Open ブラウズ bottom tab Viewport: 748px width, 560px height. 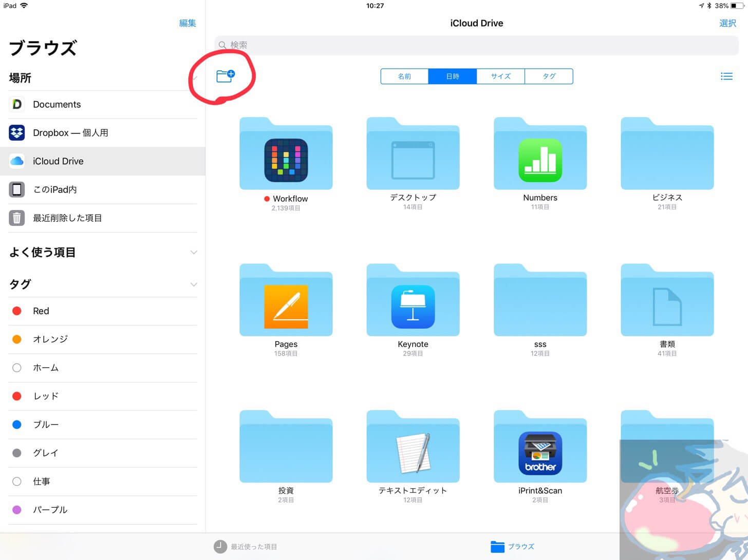(512, 547)
